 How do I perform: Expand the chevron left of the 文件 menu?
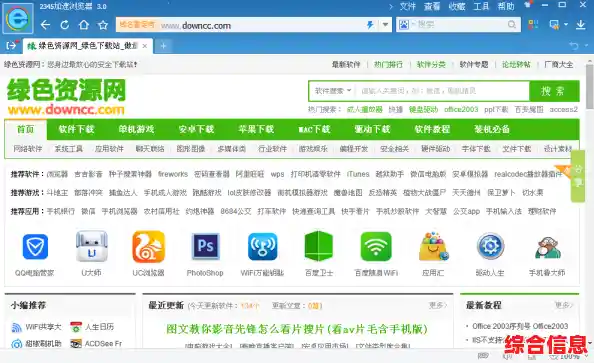click(391, 6)
